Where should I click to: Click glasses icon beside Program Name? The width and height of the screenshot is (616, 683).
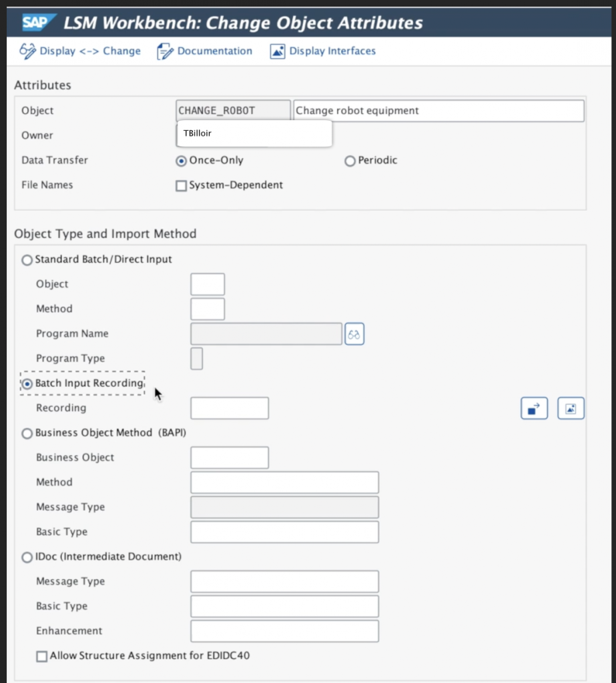354,334
